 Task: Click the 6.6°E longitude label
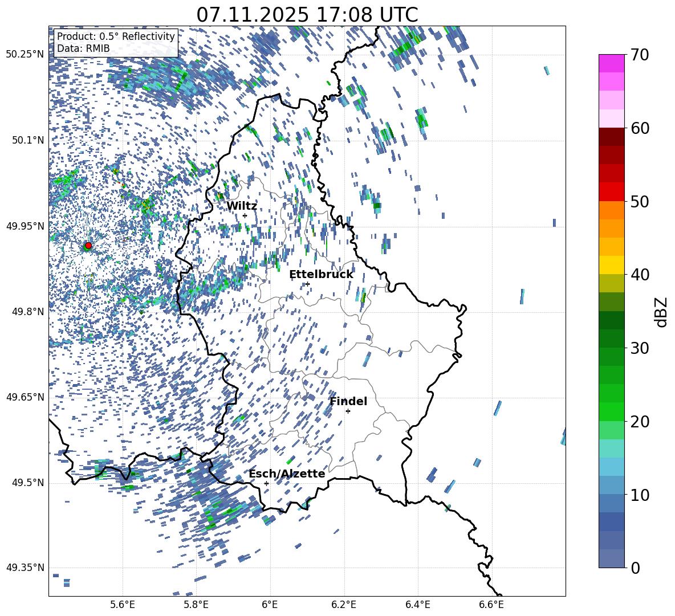click(x=491, y=605)
